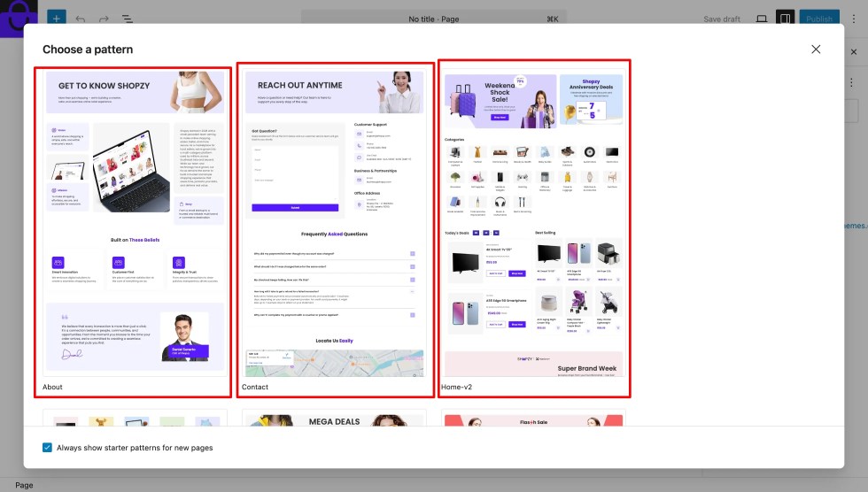This screenshot has height=492, width=868.
Task: Select the Home-v2 page pattern
Action: (534, 228)
